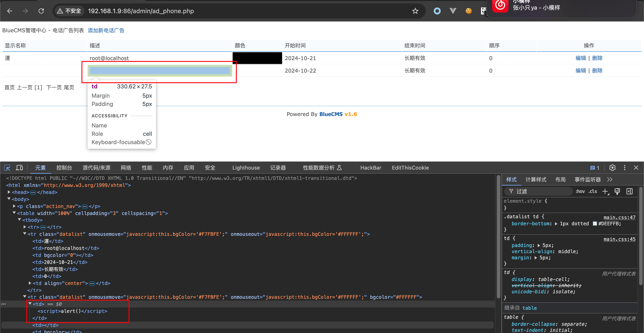Open the 内存 tab
Screen dimensions: 644x333
pyautogui.click(x=168, y=168)
